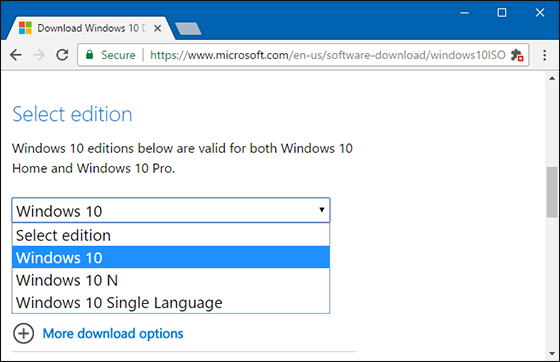Screen dimensions: 560x362
Task: Click the circled plus icon beside More download options
Action: tap(24, 333)
